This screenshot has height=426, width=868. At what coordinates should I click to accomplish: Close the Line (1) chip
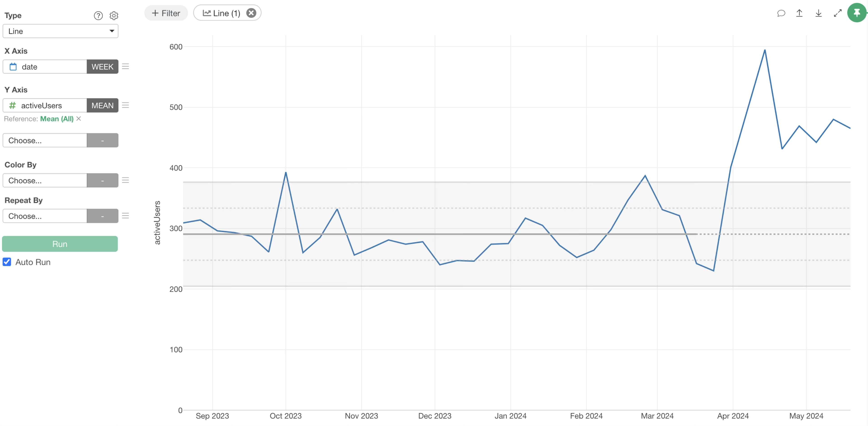click(x=251, y=13)
